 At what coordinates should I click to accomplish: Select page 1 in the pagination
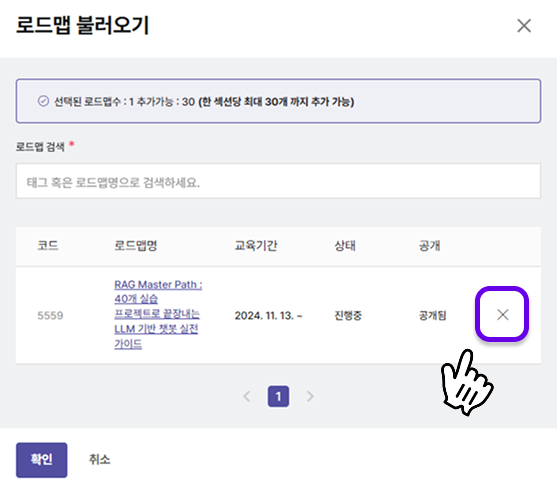tap(278, 396)
